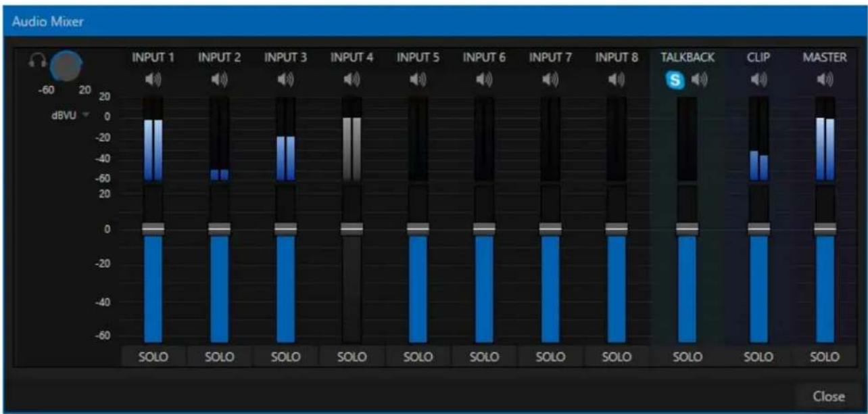Click the CLIP channel label

point(759,58)
